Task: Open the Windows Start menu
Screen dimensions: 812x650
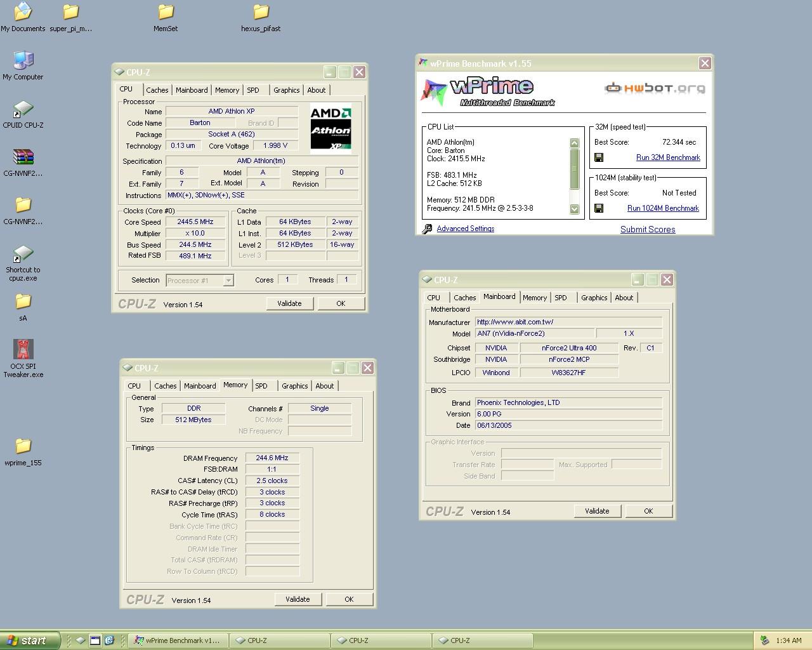Action: pyautogui.click(x=30, y=640)
